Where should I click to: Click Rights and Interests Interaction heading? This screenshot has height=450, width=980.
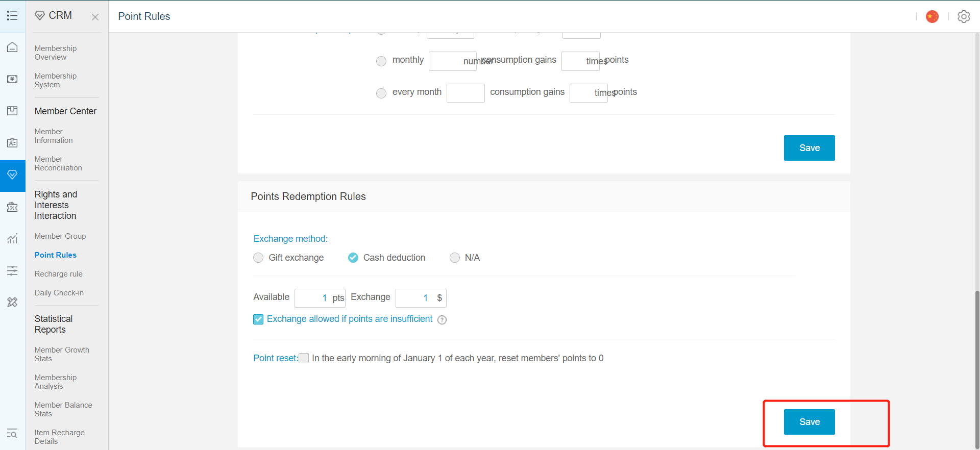pyautogui.click(x=56, y=205)
